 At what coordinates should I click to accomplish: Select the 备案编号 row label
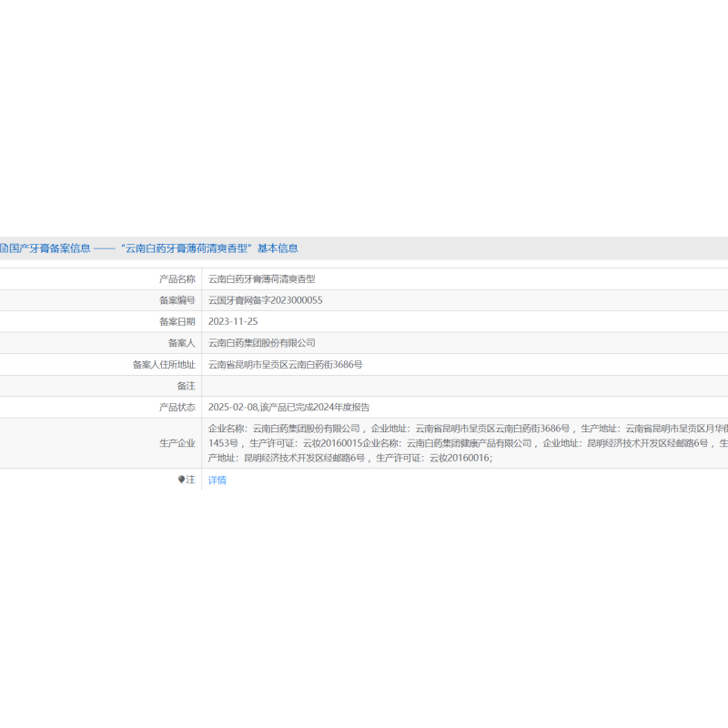coord(177,300)
